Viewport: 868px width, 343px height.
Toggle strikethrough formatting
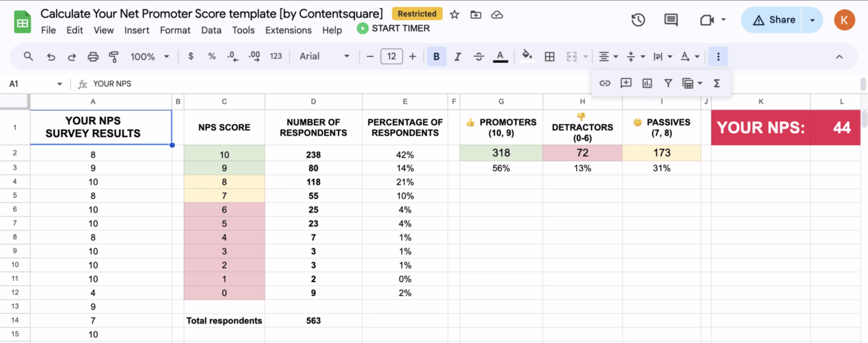click(479, 57)
